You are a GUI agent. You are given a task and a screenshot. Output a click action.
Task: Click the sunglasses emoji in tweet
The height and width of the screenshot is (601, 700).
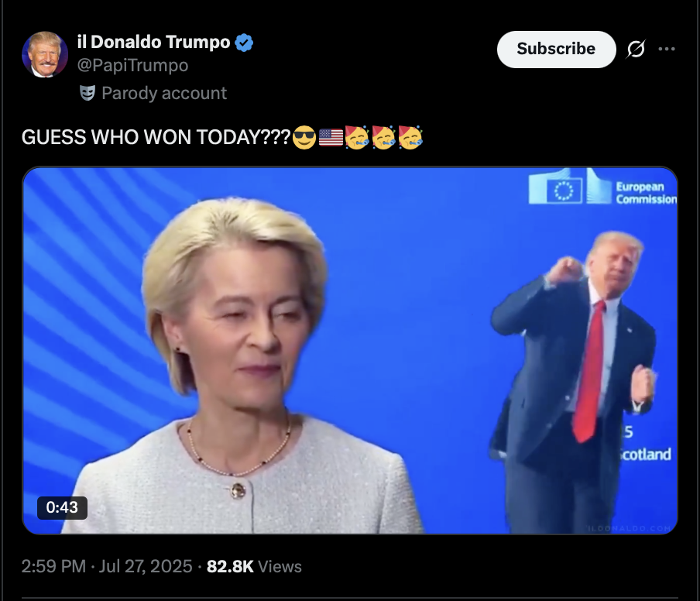[x=304, y=137]
